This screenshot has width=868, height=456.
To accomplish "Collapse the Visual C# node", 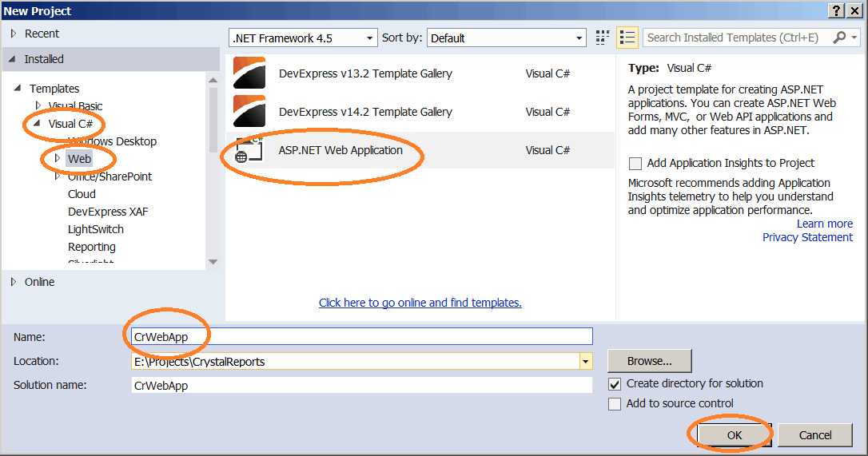I will pos(37,124).
